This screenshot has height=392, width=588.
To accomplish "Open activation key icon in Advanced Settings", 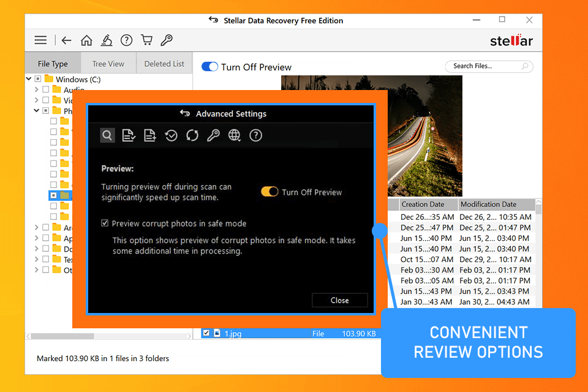I will (x=213, y=135).
